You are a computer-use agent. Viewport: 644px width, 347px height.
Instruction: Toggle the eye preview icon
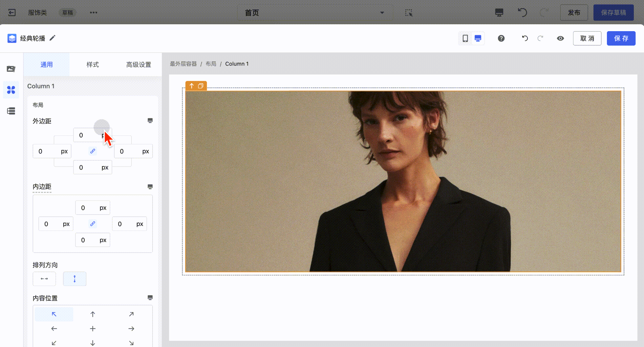[x=560, y=38]
